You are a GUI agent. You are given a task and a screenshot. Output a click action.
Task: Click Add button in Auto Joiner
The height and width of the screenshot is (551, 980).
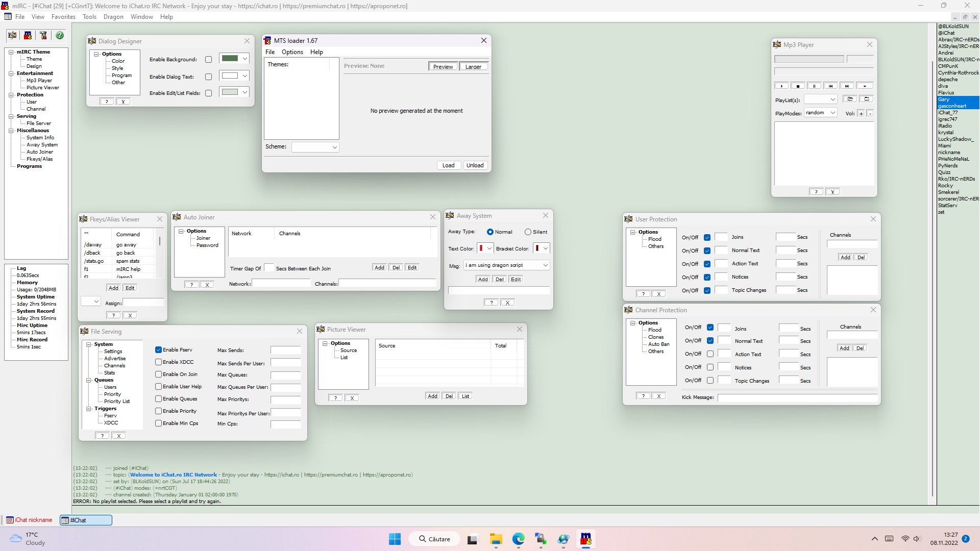[379, 268]
